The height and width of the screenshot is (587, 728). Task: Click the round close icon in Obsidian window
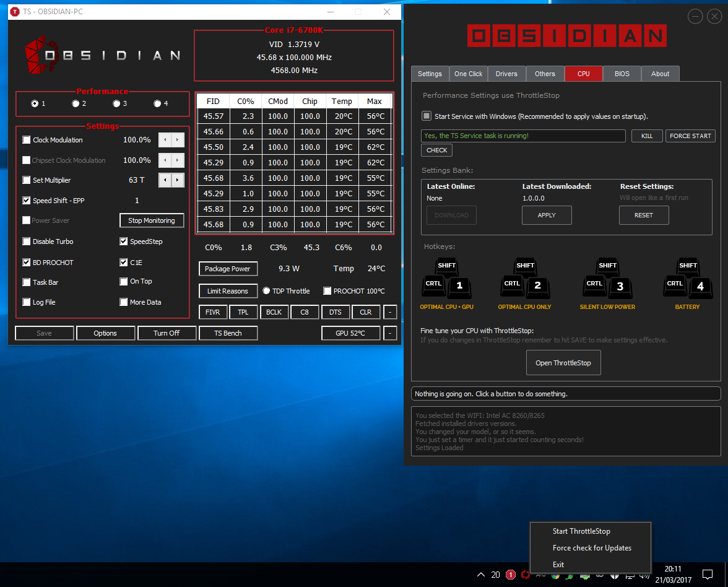714,17
